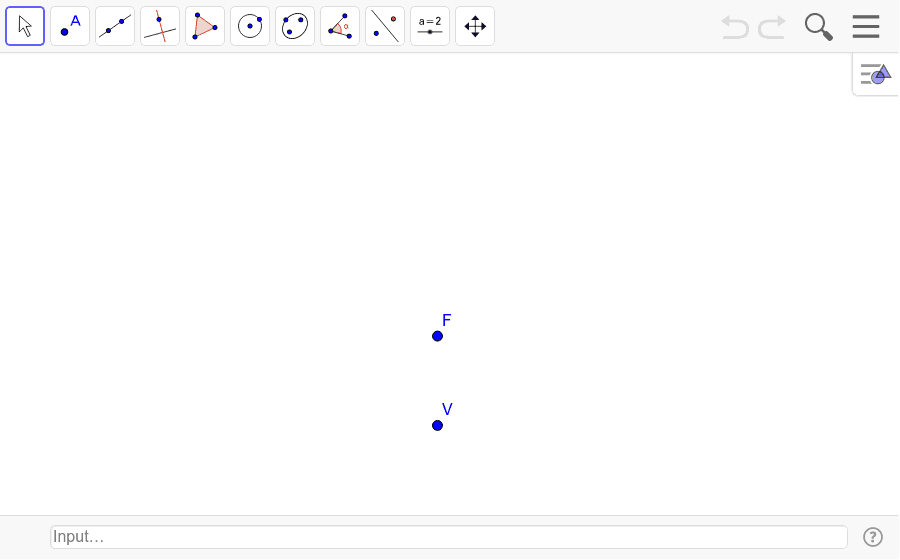The height and width of the screenshot is (560, 900).
Task: Click the Undo arrow
Action: click(x=735, y=27)
